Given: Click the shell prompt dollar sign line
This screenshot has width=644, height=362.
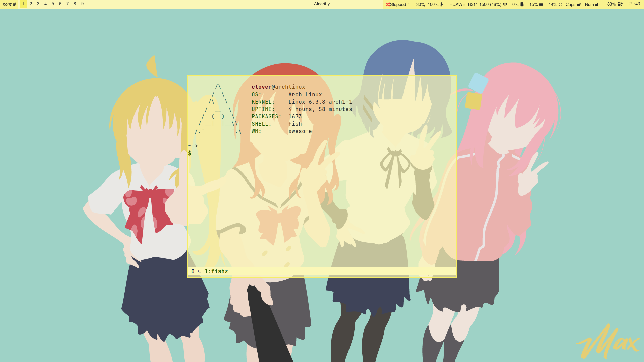Looking at the screenshot, I should click(190, 153).
